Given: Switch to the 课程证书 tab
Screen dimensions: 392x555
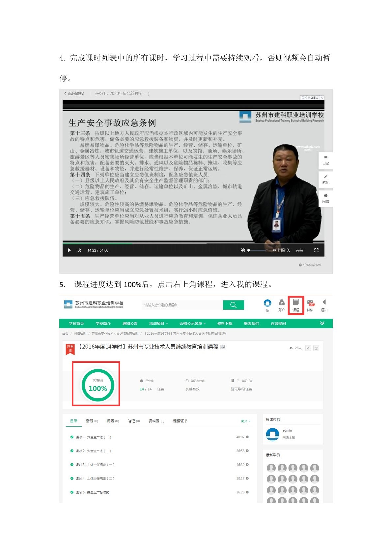Looking at the screenshot, I should click(x=180, y=421).
